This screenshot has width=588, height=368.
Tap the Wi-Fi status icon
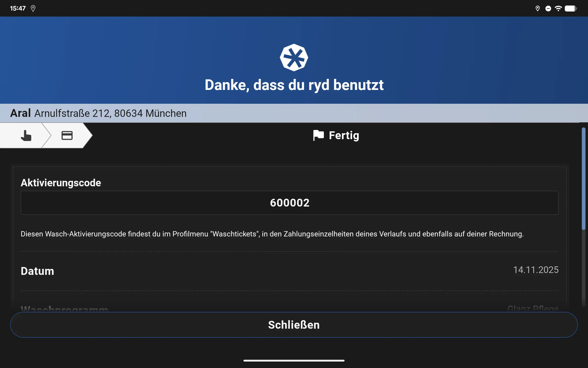pyautogui.click(x=558, y=9)
